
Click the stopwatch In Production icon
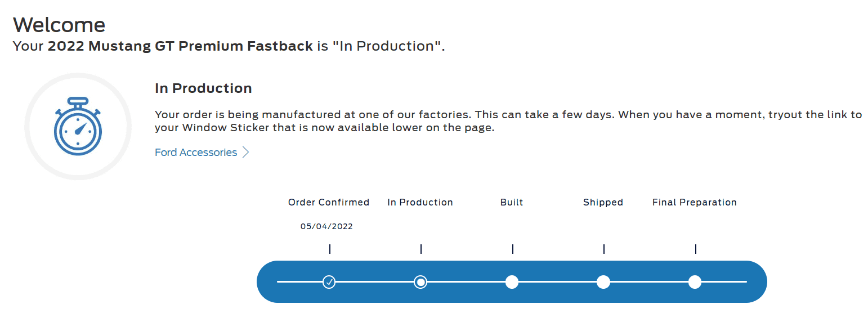(78, 126)
